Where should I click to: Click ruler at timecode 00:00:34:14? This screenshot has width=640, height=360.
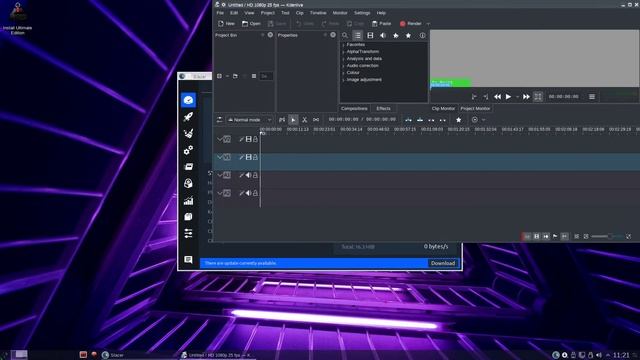pos(351,129)
